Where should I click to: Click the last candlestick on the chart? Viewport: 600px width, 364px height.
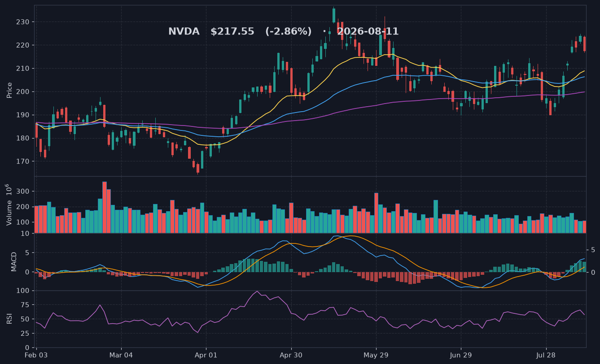point(584,44)
